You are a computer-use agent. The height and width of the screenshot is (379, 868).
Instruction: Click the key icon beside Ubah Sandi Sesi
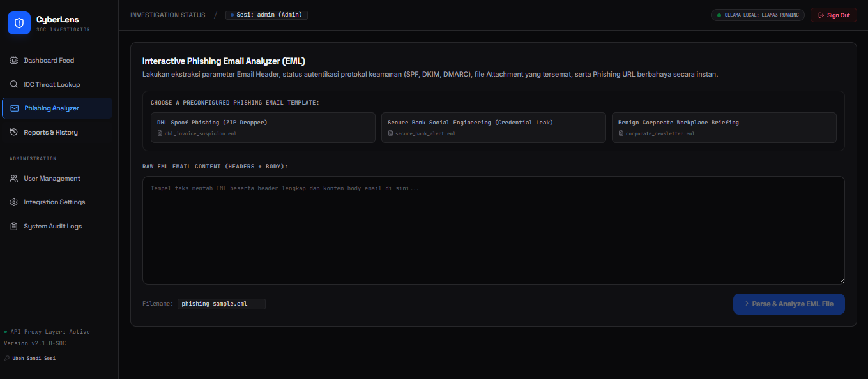tap(6, 358)
